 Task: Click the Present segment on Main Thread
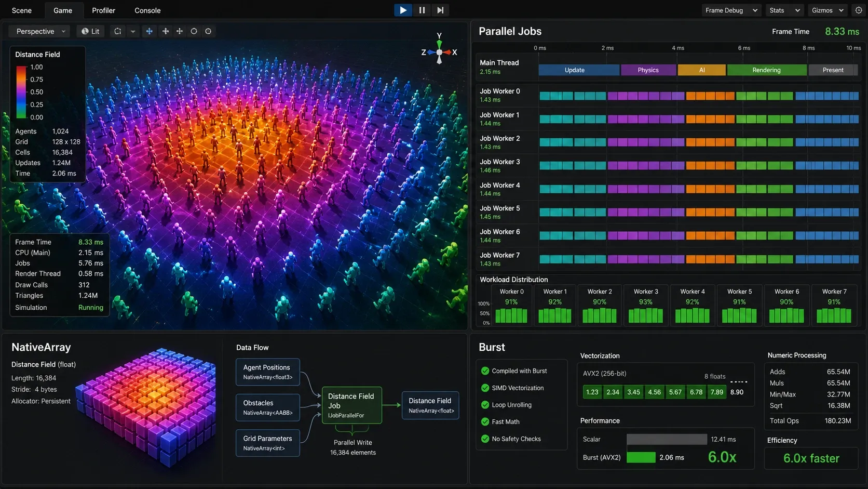833,70
